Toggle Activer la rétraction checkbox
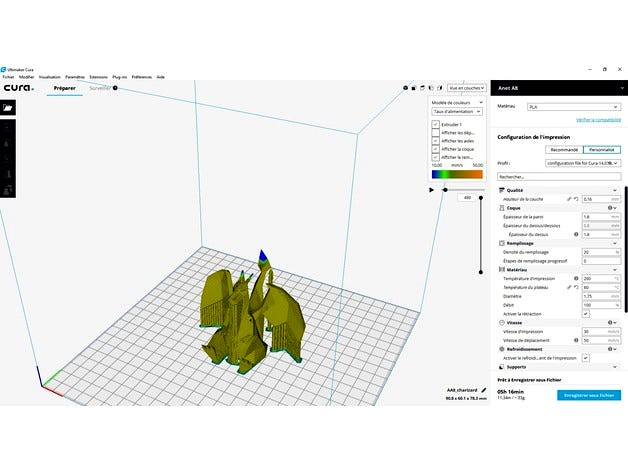The image size is (628, 472). click(x=586, y=314)
